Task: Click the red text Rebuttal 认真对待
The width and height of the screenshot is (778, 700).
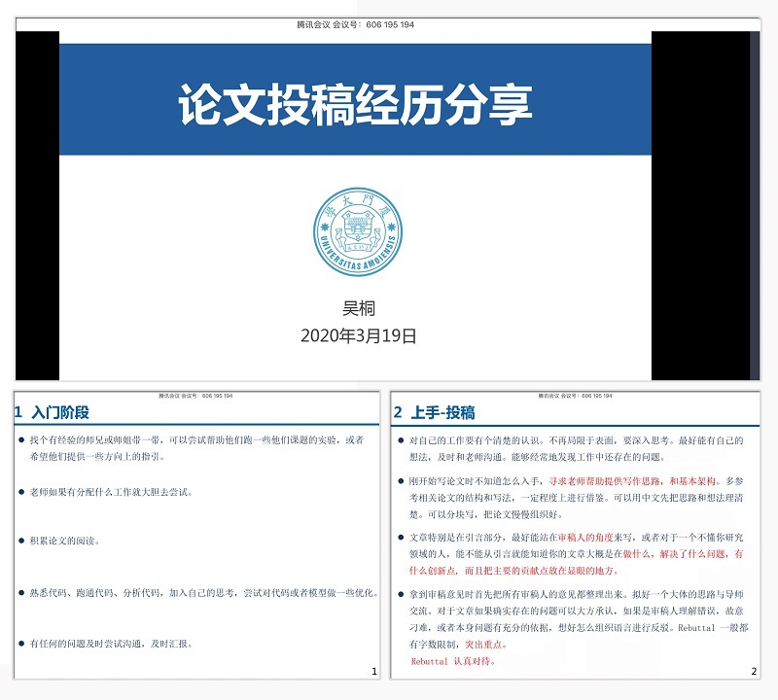Action: click(453, 662)
